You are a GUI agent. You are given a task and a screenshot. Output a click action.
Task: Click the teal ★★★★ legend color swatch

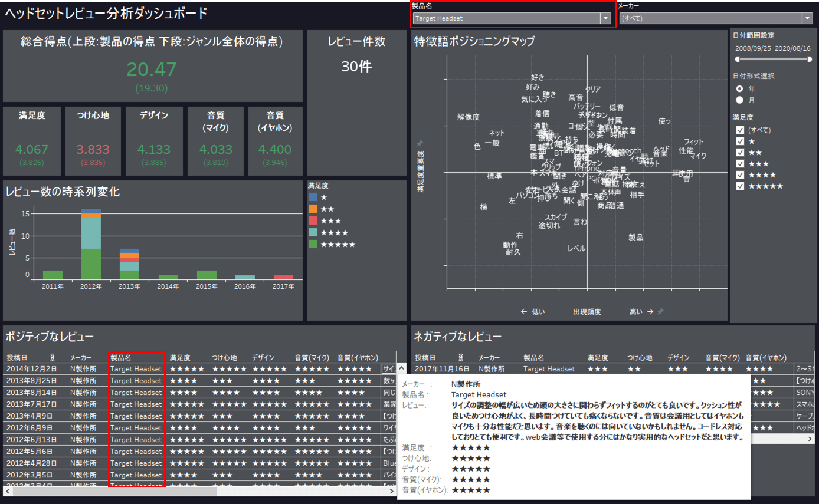click(x=313, y=232)
